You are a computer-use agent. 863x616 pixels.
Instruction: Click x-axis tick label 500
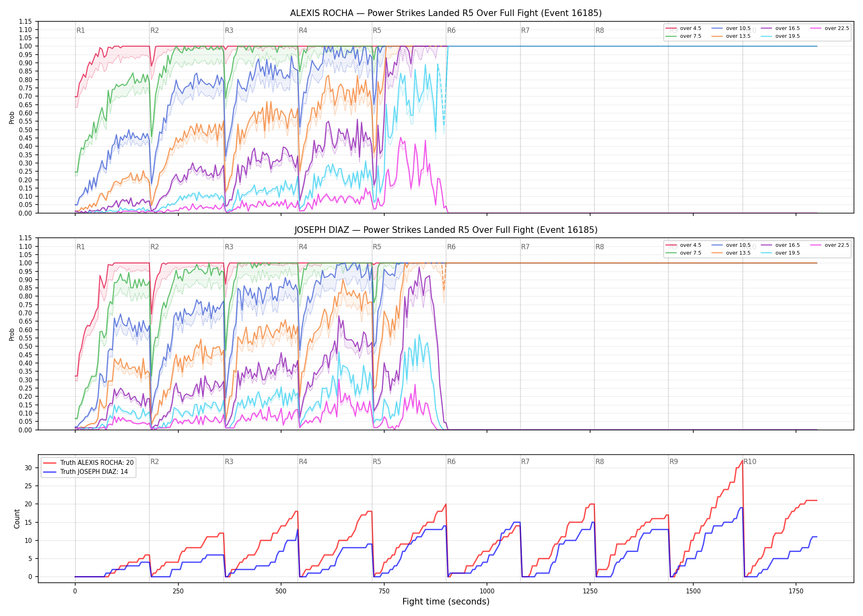tap(281, 591)
